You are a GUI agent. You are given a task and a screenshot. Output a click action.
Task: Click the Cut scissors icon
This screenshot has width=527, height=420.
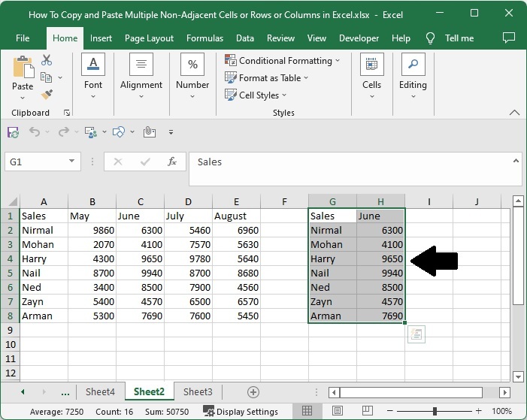coord(47,60)
